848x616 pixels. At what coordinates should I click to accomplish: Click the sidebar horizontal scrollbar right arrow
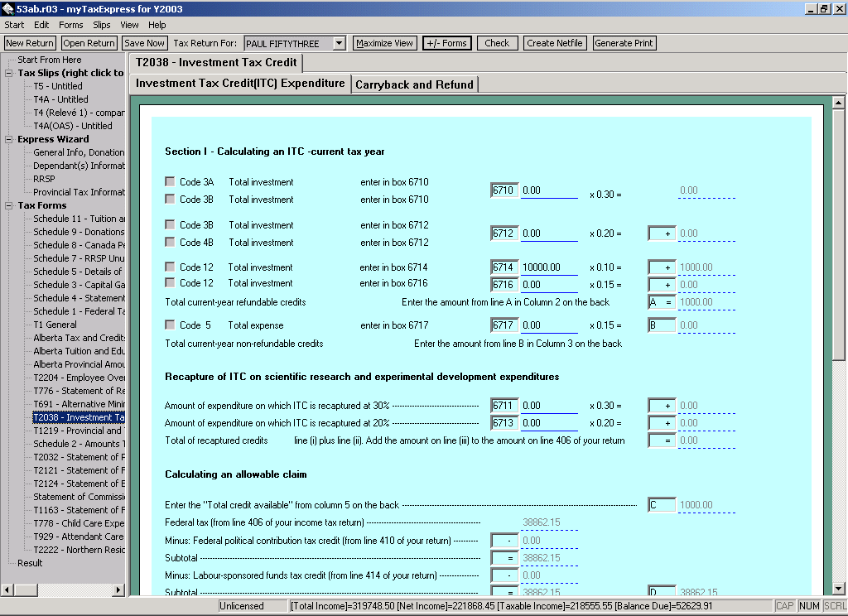pyautogui.click(x=118, y=590)
